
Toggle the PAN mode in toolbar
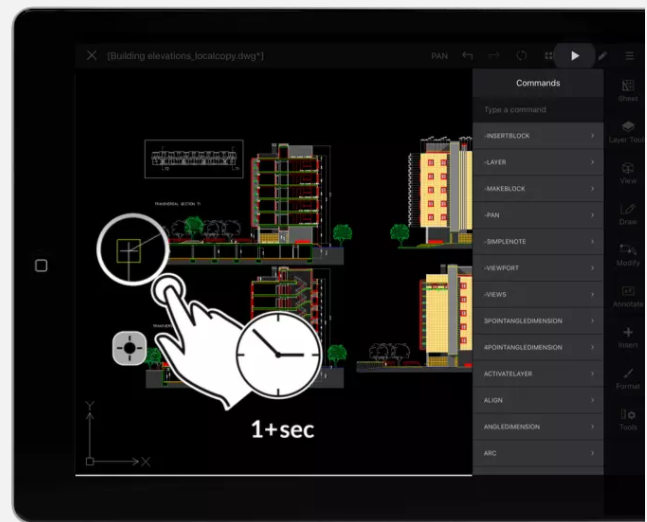[439, 56]
